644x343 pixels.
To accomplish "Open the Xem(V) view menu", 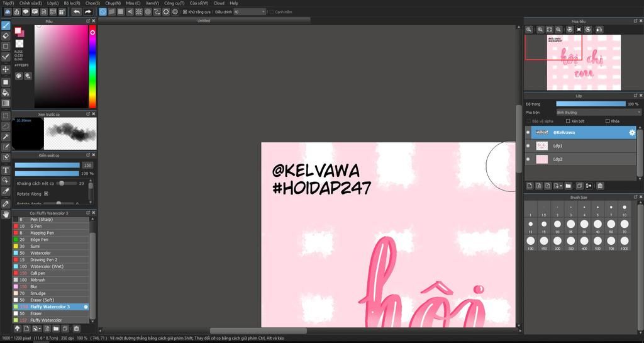I will (x=152, y=3).
